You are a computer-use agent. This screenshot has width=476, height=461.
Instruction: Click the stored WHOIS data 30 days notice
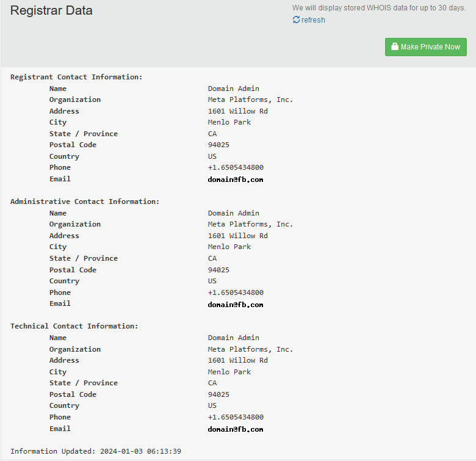click(x=379, y=8)
